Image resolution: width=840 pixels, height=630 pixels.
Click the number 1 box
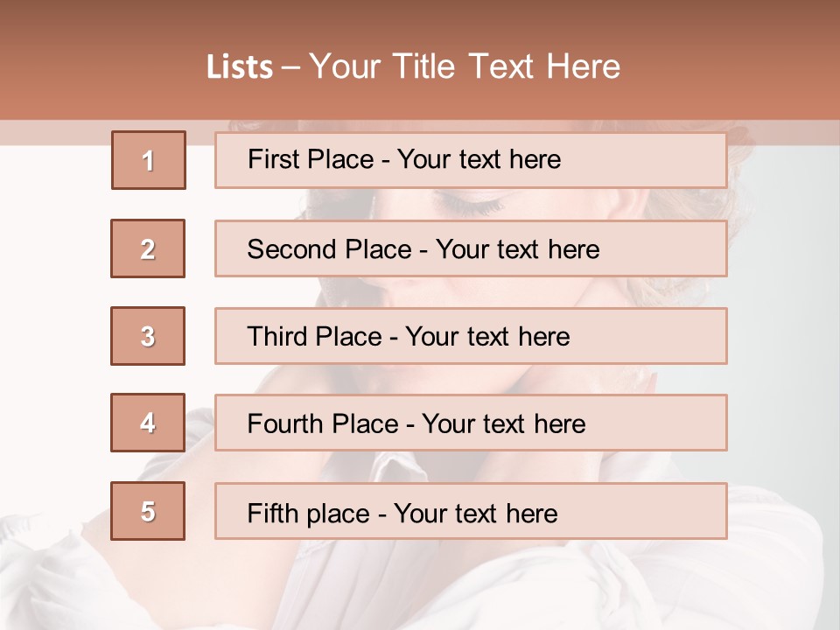[149, 160]
